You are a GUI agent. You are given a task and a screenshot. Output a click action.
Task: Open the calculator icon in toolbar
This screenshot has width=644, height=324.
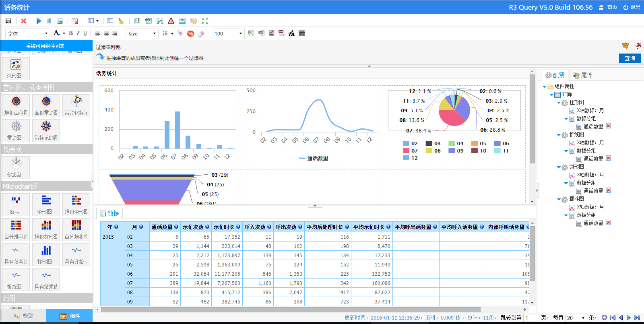(302, 33)
